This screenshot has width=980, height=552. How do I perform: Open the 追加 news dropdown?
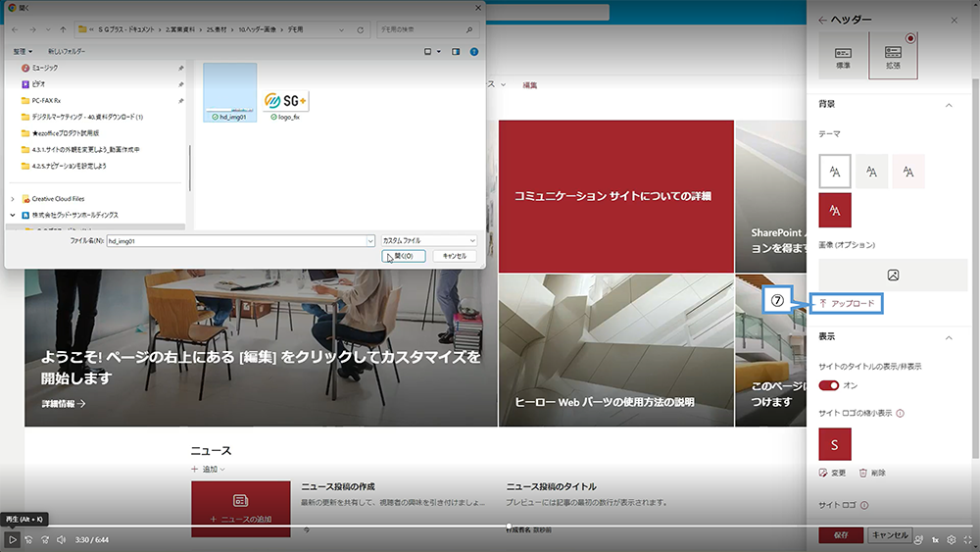pyautogui.click(x=210, y=469)
